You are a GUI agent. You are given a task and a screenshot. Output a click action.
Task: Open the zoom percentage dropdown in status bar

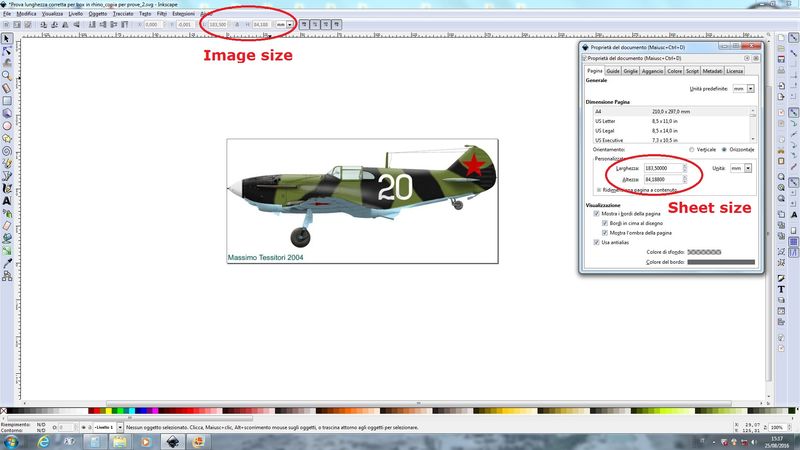tap(780, 428)
